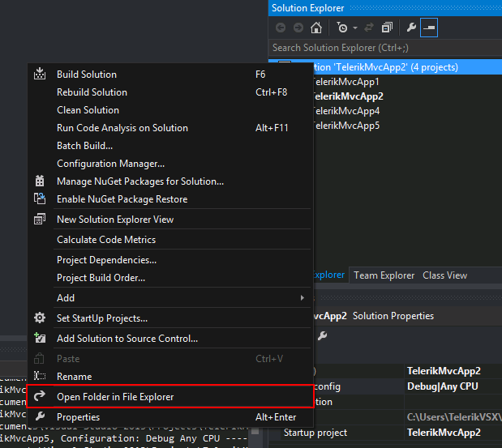
Task: Focus the Search Solution Explorer field
Action: (385, 48)
